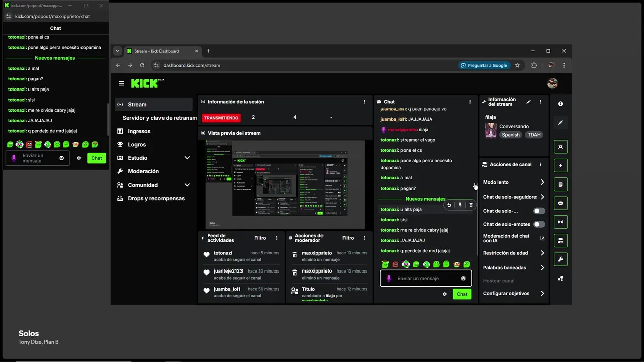Image resolution: width=644 pixels, height=362 pixels.
Task: Open Moderación del chat con IA link
Action: [514, 238]
